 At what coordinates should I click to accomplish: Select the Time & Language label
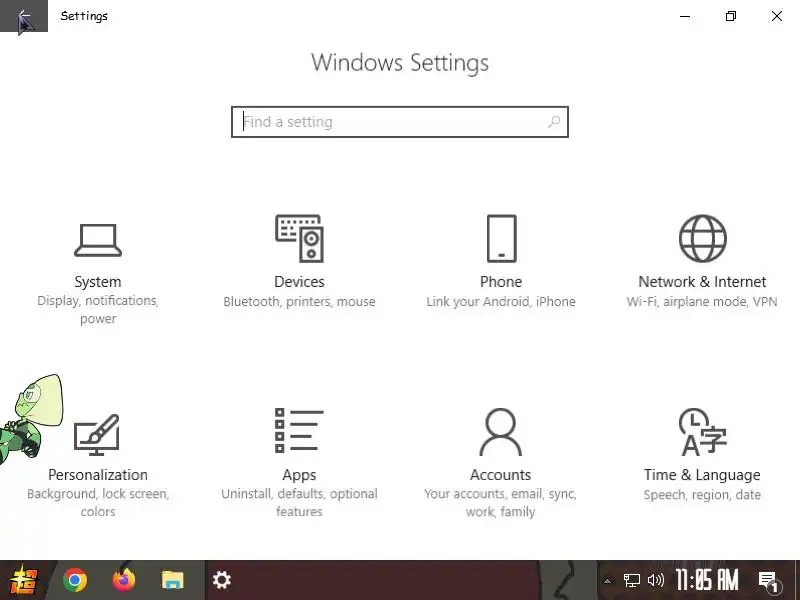tap(702, 475)
